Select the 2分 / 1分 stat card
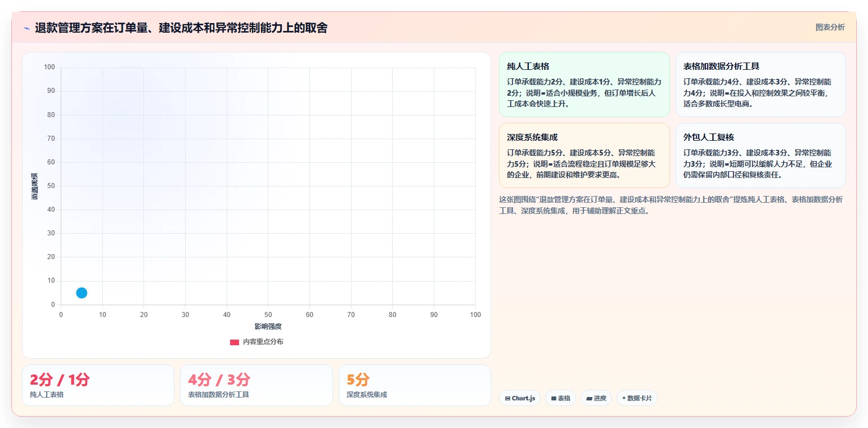 pyautogui.click(x=98, y=385)
